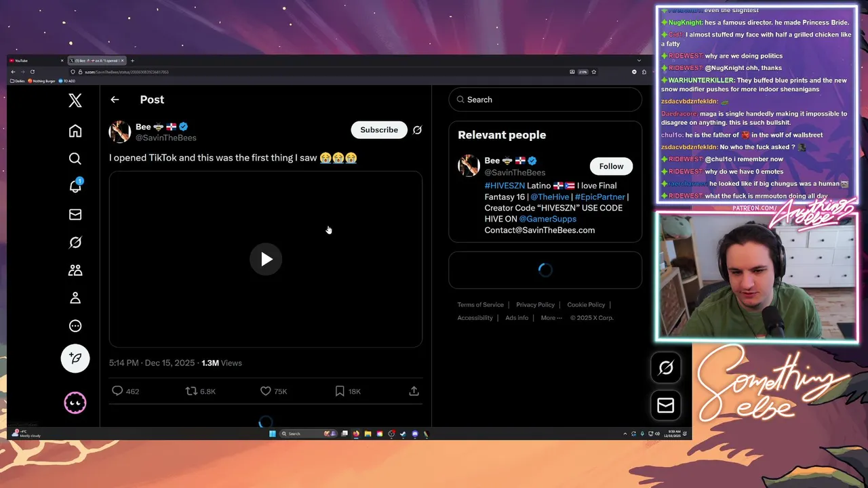The image size is (868, 488).
Task: Go to Home in X sidebar
Action: (75, 131)
